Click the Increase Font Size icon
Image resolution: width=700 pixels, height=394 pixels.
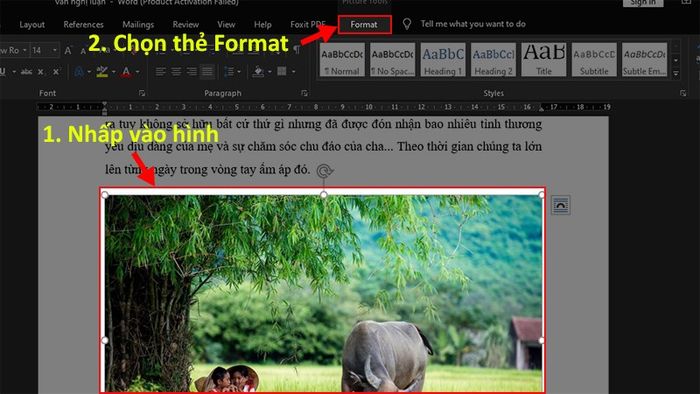point(68,50)
